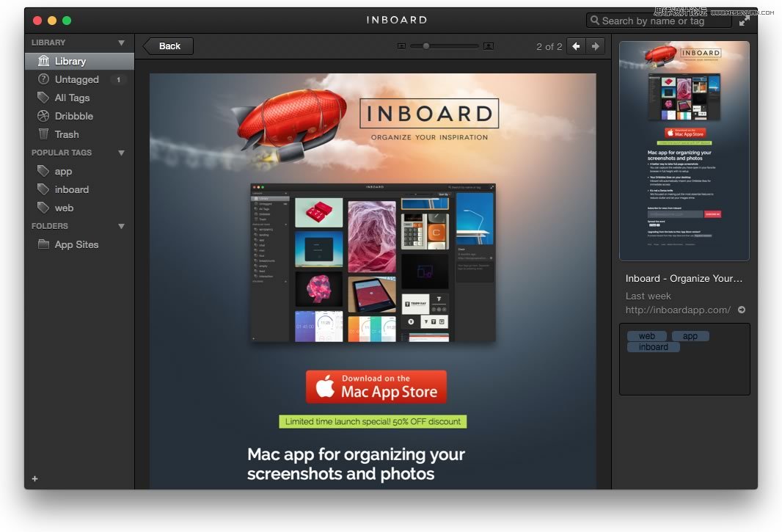Open the App Sites folder
Screen dimensions: 782x532
tap(80, 244)
